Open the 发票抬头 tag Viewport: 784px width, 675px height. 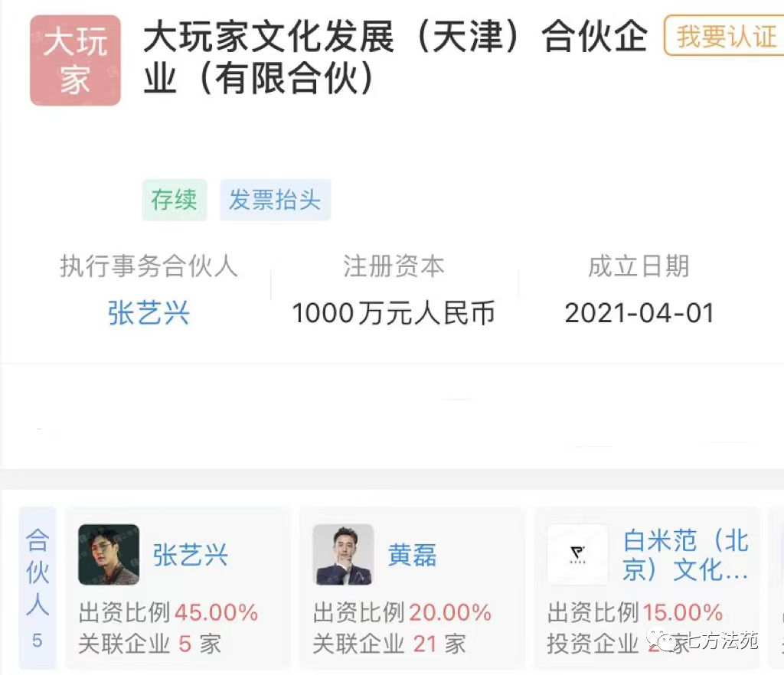(275, 200)
